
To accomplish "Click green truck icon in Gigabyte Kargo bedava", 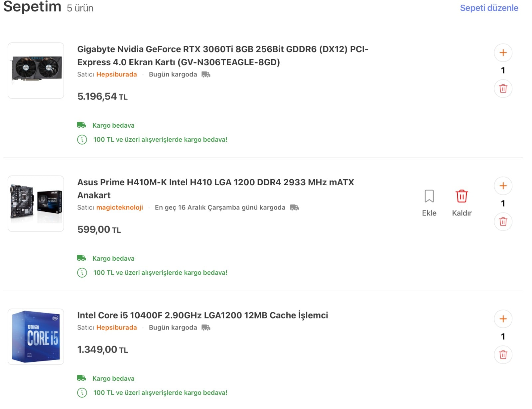I will click(x=81, y=125).
